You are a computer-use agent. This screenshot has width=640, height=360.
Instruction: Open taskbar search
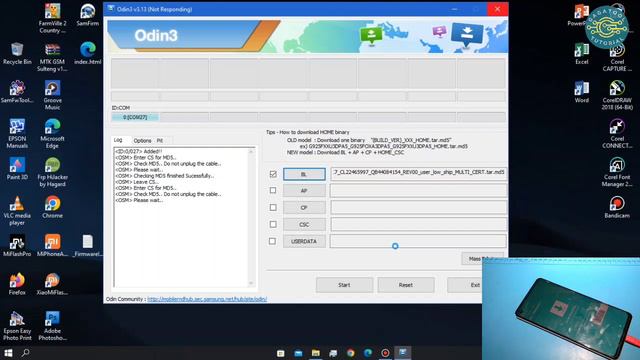25,353
